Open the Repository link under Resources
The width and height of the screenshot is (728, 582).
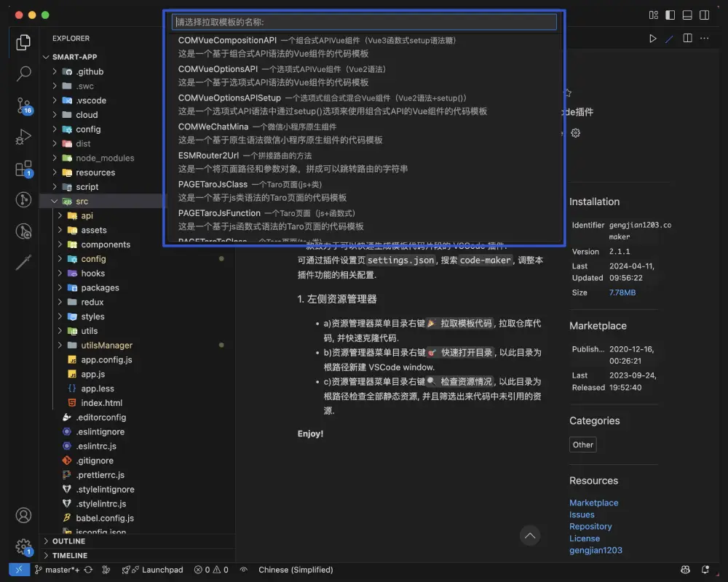coord(590,527)
